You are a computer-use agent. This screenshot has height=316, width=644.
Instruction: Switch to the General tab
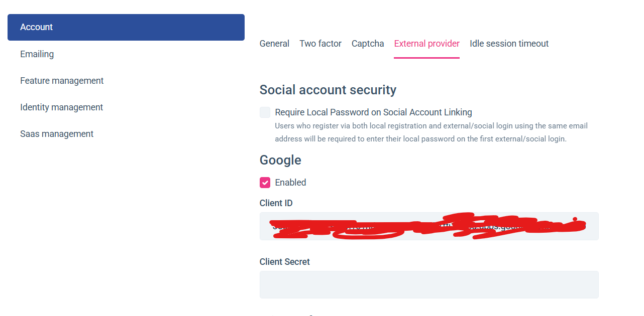click(x=274, y=44)
